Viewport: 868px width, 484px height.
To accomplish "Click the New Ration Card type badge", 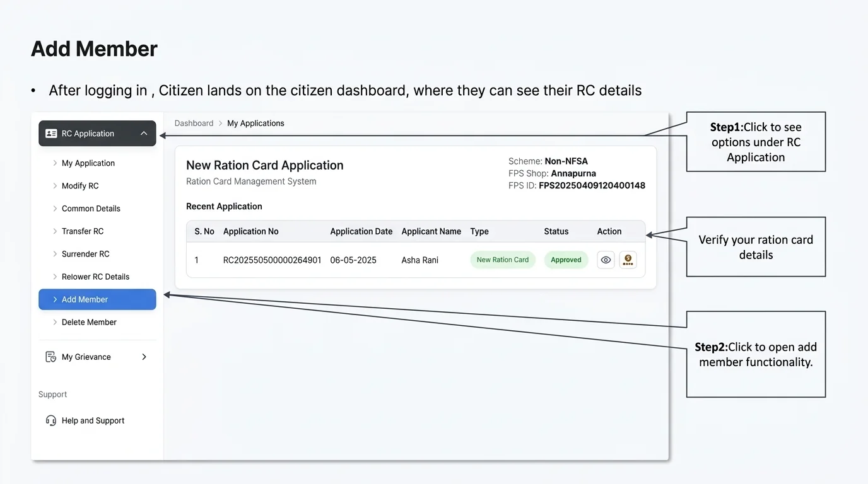I will click(x=503, y=260).
